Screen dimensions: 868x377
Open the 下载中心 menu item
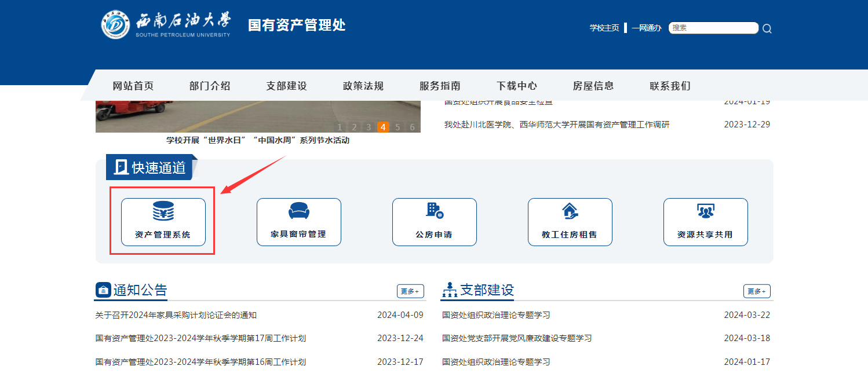[516, 86]
